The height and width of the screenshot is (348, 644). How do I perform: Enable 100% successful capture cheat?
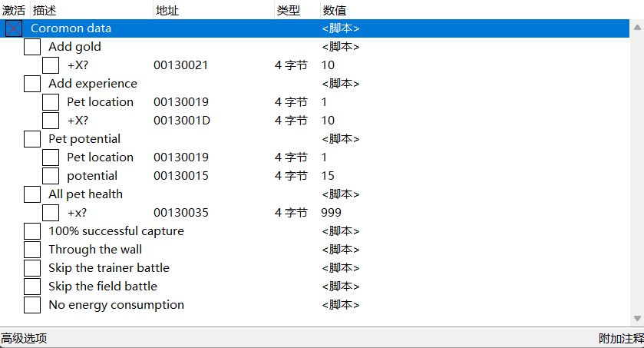tap(32, 231)
